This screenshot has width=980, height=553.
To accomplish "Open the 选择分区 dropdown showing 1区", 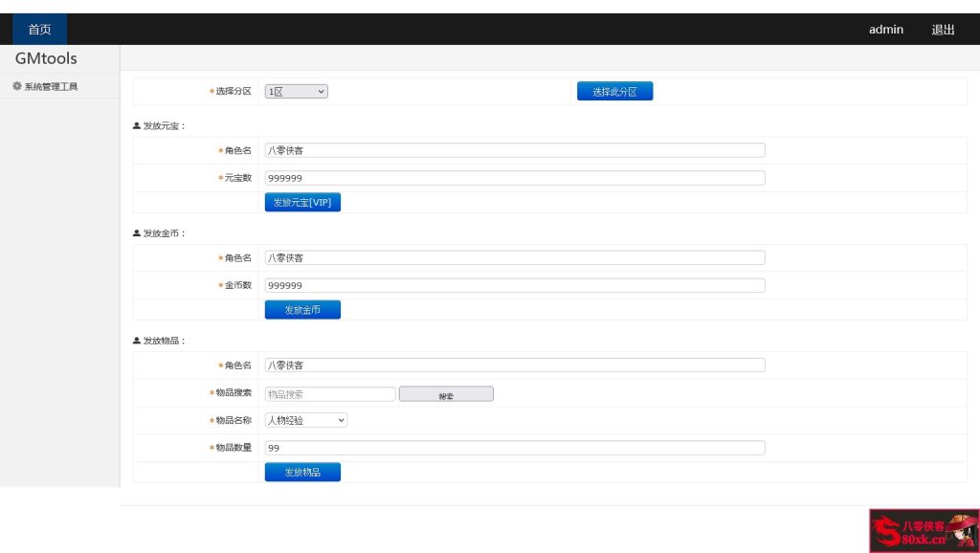I will point(297,92).
